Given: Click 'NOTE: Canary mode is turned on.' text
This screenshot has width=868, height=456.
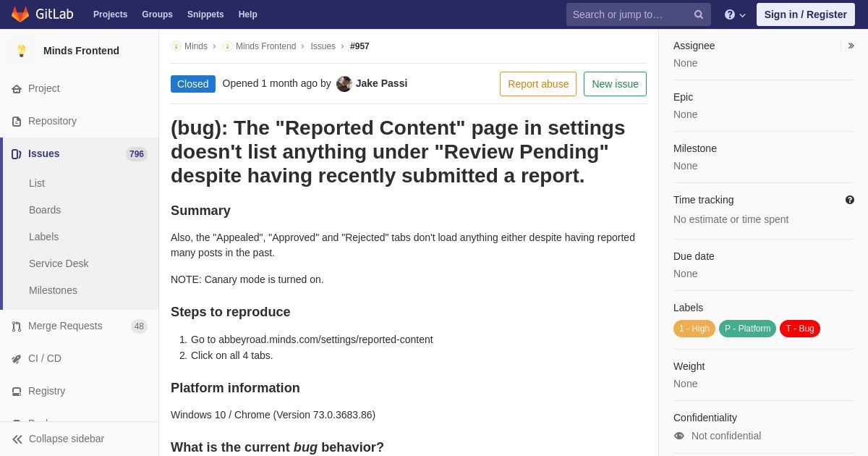Looking at the screenshot, I should [247, 279].
